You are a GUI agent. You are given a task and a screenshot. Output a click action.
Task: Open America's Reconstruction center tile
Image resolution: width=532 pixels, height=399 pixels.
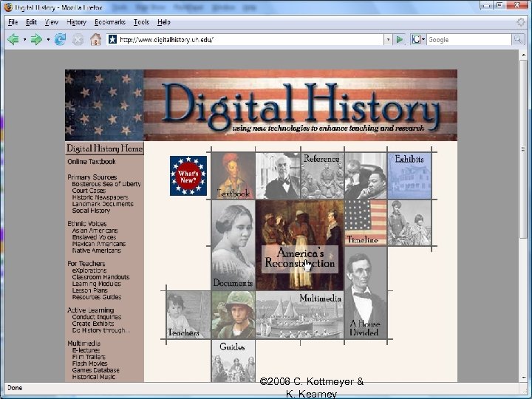click(x=299, y=245)
